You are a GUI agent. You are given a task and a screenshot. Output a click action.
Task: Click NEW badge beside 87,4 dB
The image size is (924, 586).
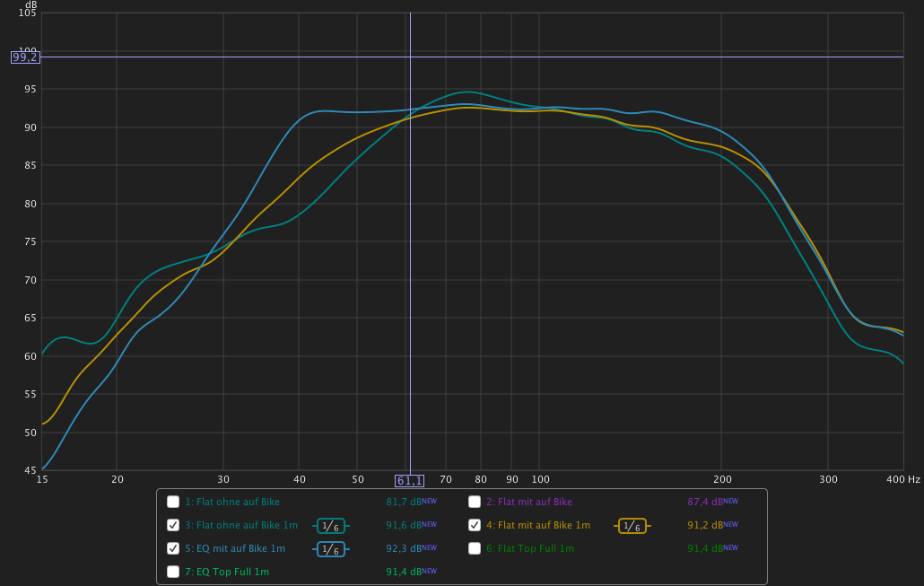click(731, 501)
